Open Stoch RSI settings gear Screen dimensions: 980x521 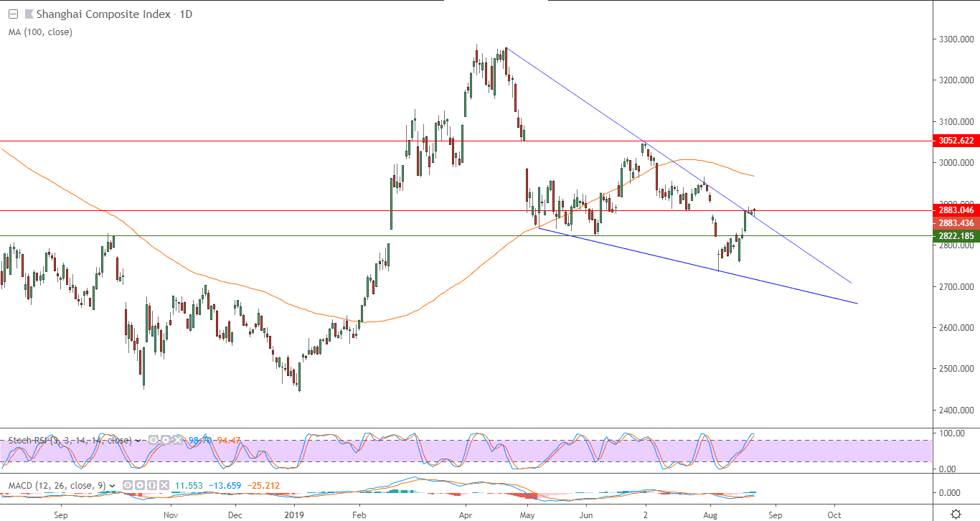click(166, 440)
